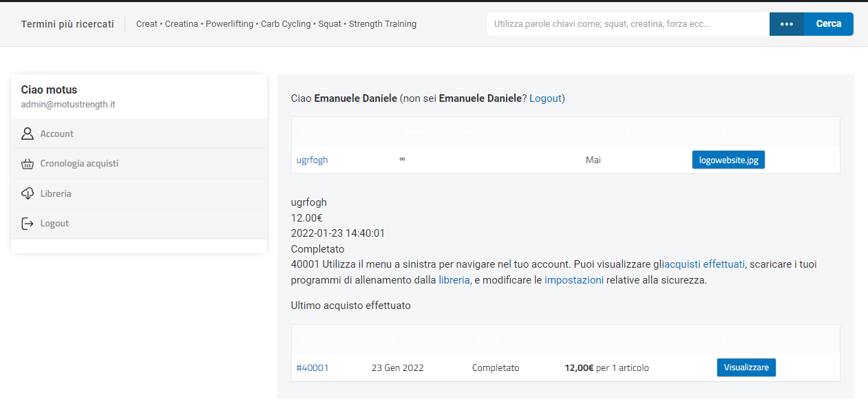The height and width of the screenshot is (415, 868).
Task: Select the Termini più ricercati label
Action: click(x=67, y=24)
